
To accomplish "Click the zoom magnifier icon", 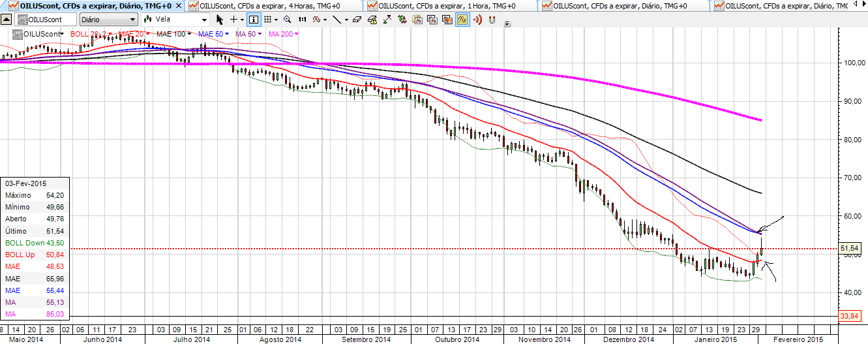I will (x=287, y=20).
